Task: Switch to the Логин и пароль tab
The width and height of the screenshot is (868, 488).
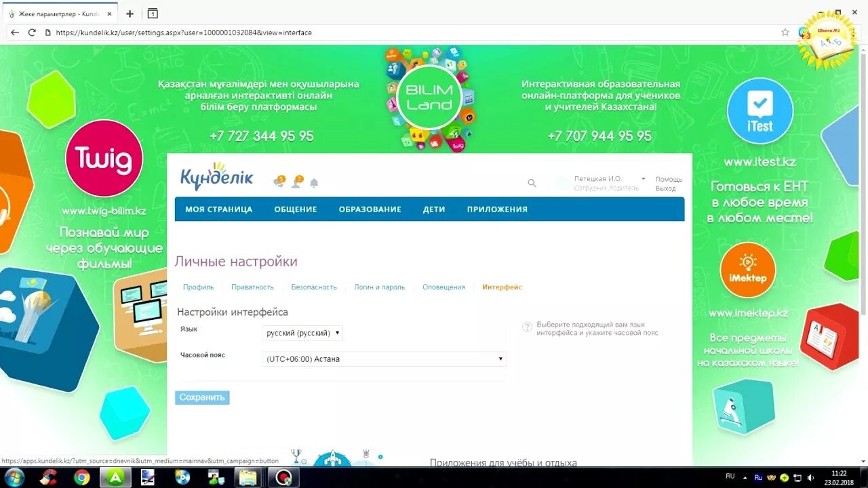Action: (380, 287)
